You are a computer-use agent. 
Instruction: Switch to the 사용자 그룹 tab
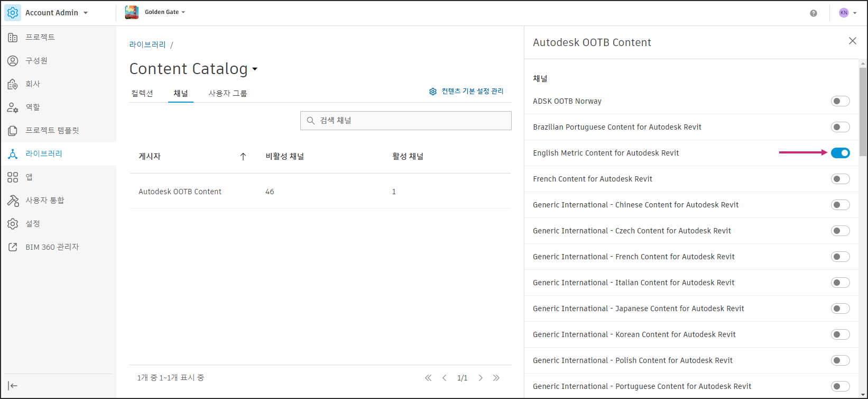coord(227,93)
